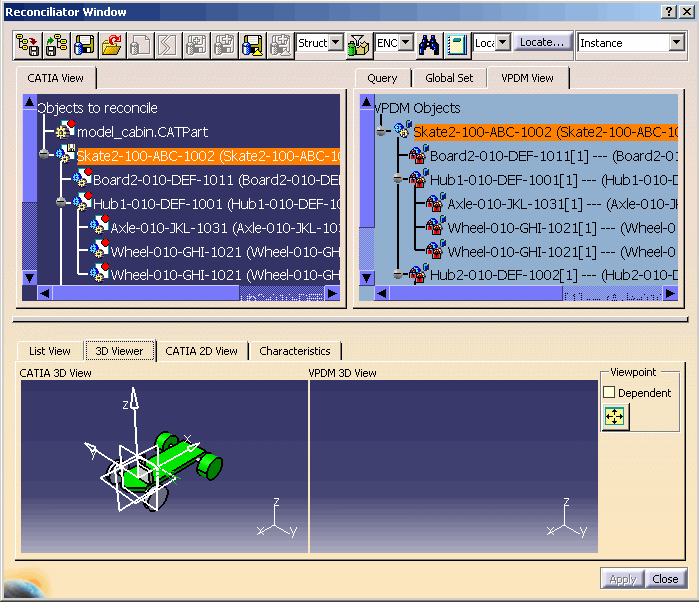
Task: Select highlighted Skate2-100-ABC-1002 in CATIA view
Action: 208,156
